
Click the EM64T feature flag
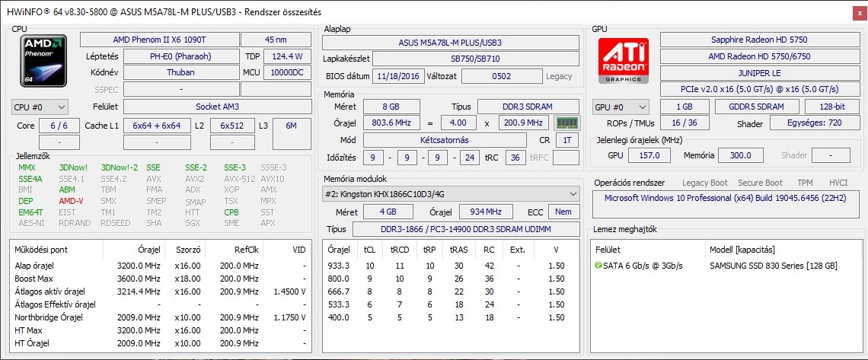30,212
